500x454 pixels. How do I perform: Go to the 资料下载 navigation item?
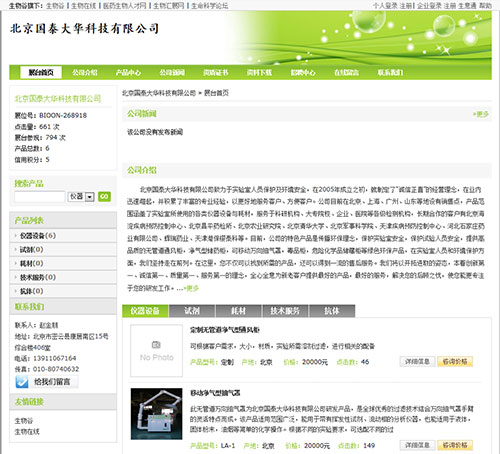tap(259, 72)
